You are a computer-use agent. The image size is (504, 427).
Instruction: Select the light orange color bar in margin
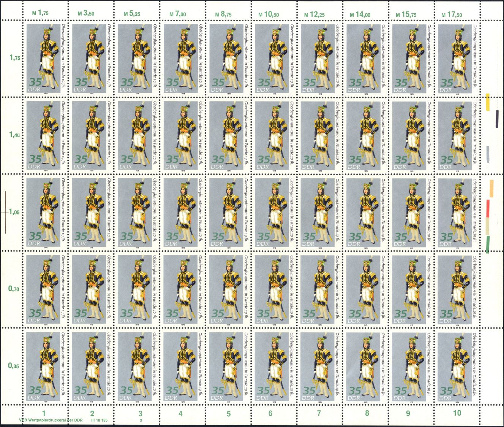tap(491, 188)
